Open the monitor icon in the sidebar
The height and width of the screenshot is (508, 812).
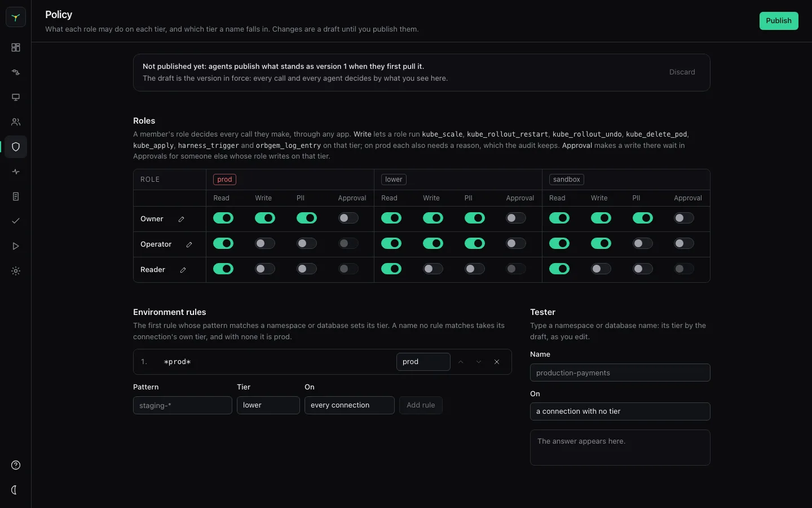pos(16,97)
